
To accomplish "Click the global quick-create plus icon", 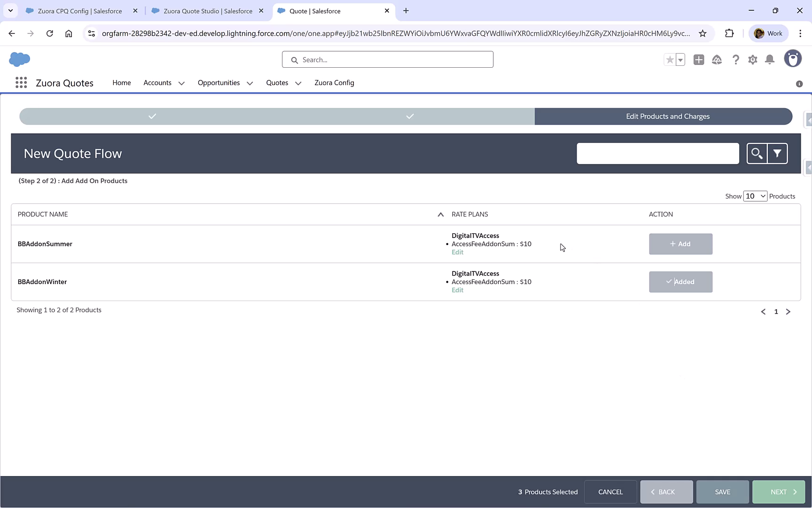I will click(x=699, y=60).
